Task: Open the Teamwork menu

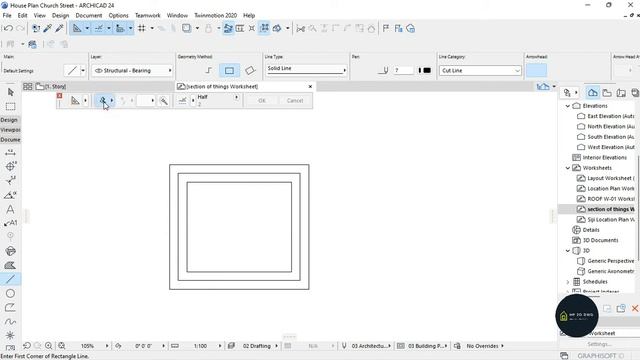Action: pos(148,15)
